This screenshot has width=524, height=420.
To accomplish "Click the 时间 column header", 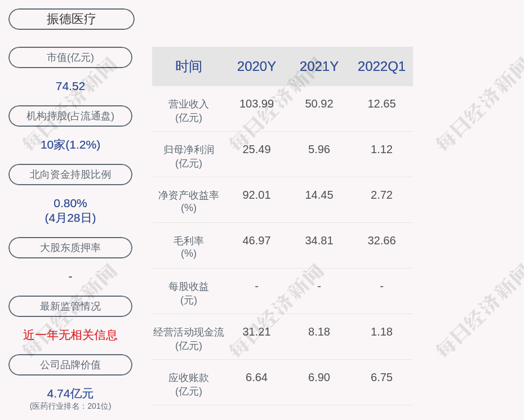I will [189, 66].
